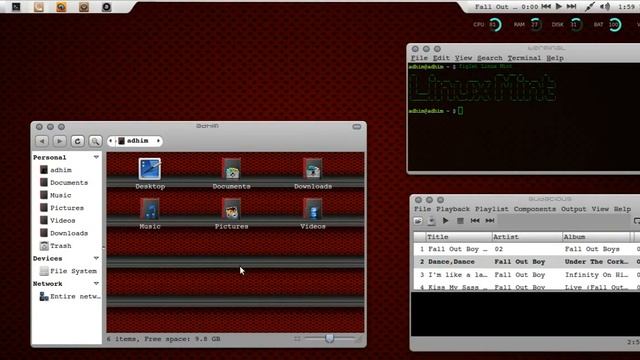The height and width of the screenshot is (360, 640).
Task: Open the volume control in top panel
Action: coord(605,7)
